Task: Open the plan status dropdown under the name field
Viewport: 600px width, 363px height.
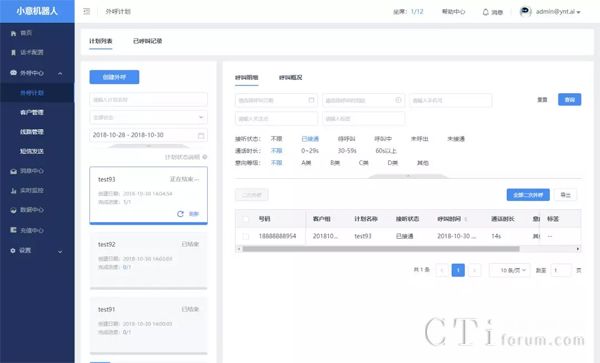Action: (x=148, y=117)
